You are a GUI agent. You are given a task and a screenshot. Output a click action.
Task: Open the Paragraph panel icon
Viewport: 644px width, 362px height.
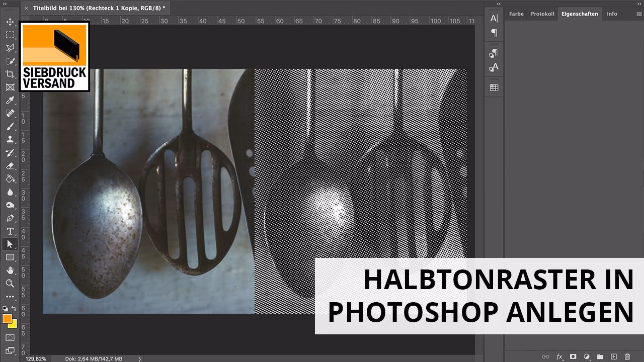(494, 33)
